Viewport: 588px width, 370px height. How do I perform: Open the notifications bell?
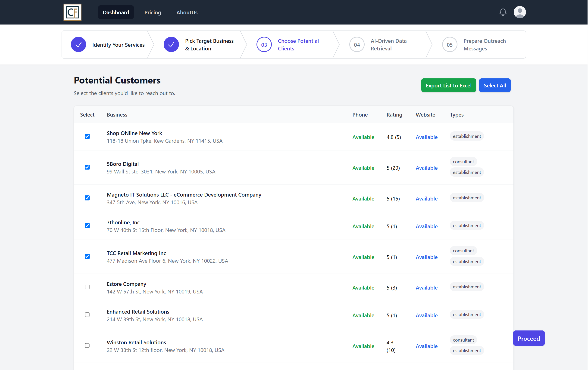pos(503,12)
